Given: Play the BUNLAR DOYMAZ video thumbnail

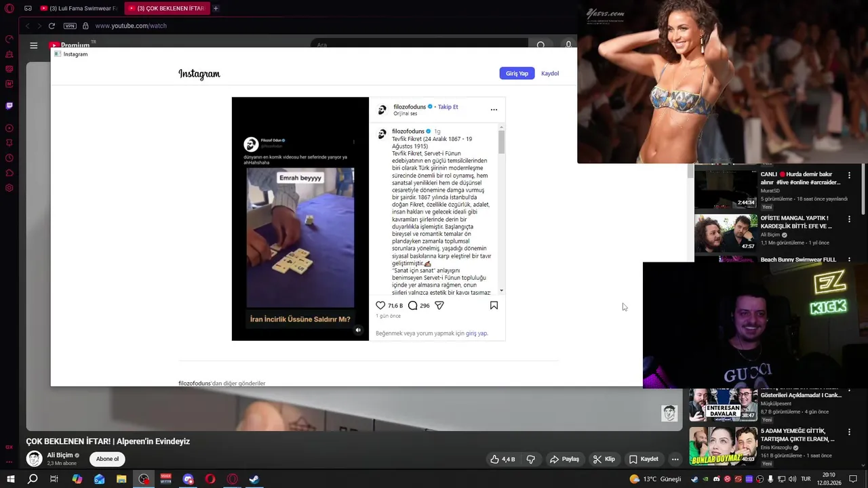Looking at the screenshot, I should 723,445.
